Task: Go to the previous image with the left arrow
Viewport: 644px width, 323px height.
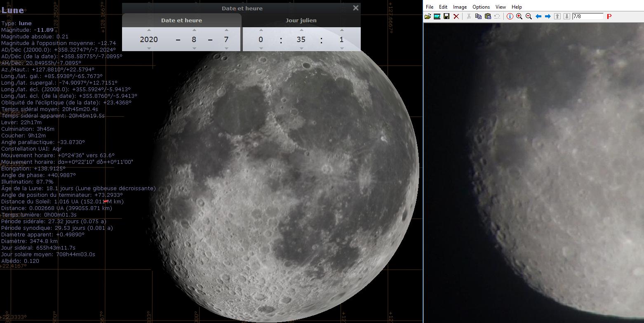Action: pyautogui.click(x=538, y=17)
